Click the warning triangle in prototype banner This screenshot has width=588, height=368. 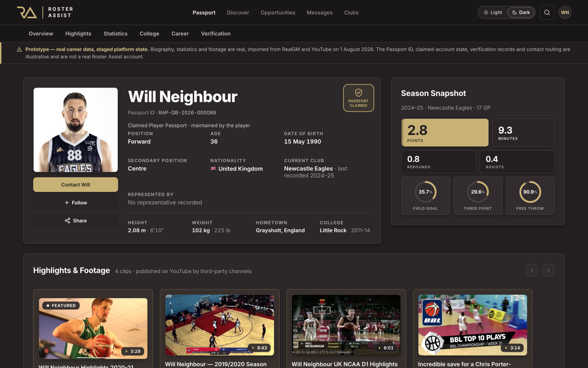(x=19, y=50)
